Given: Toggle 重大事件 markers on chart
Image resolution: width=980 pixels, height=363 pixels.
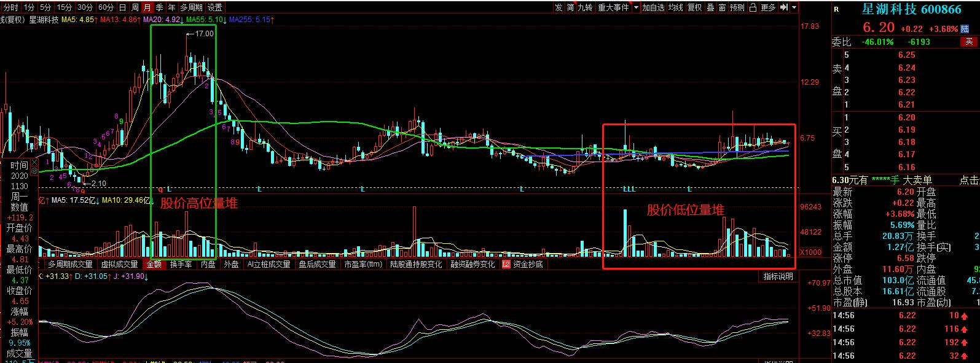Looking at the screenshot, I should [613, 7].
